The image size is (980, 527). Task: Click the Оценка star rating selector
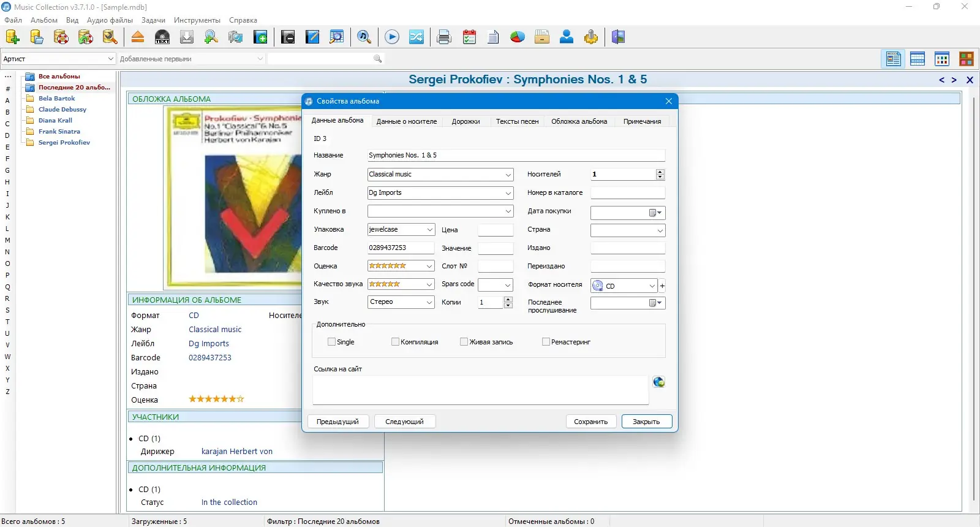(x=401, y=266)
